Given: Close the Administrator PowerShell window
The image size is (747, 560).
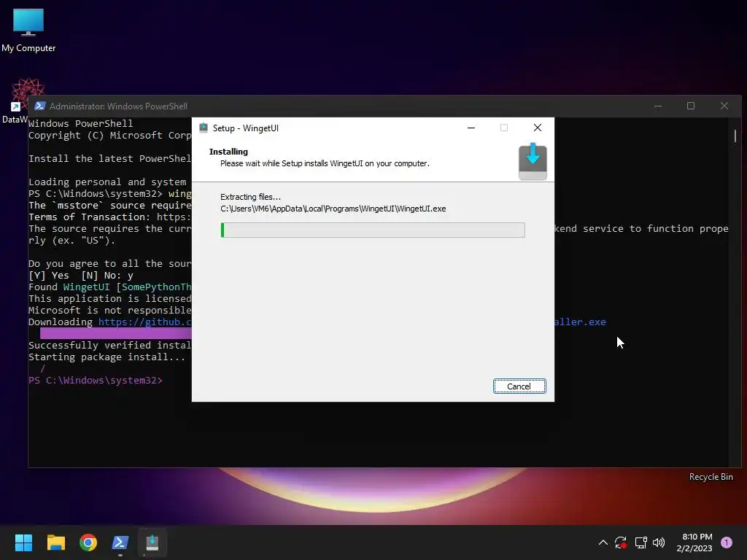Looking at the screenshot, I should [724, 106].
